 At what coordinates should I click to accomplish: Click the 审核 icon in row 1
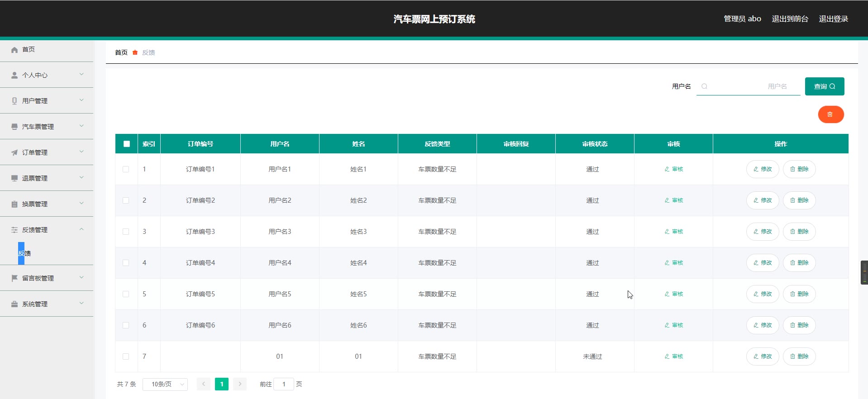click(667, 169)
